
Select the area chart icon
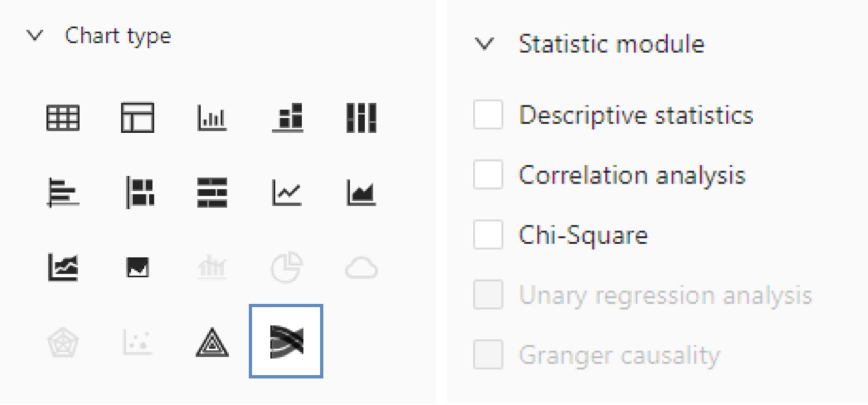362,192
